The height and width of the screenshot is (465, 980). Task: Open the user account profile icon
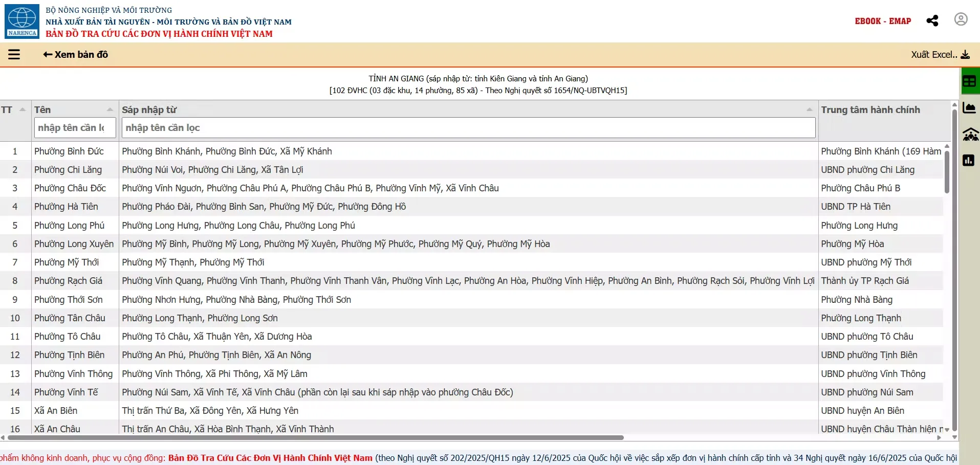pos(961,19)
